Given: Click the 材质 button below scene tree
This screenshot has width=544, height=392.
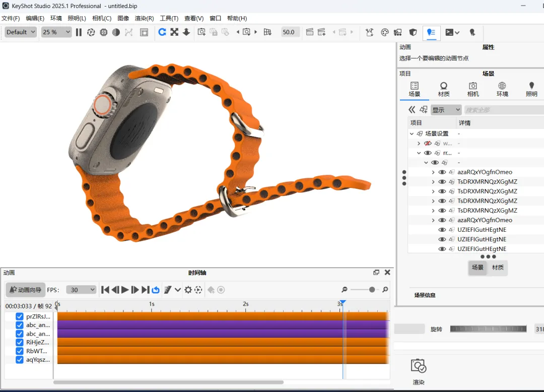Looking at the screenshot, I should pyautogui.click(x=498, y=268).
